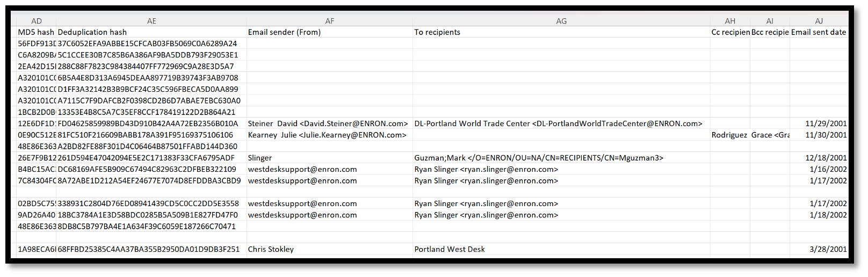Select column AJ header

pyautogui.click(x=819, y=21)
